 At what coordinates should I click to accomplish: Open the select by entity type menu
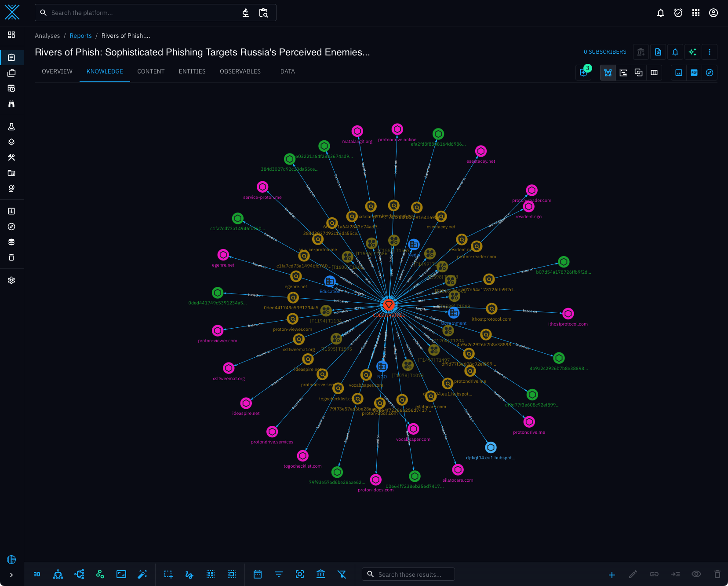(232, 574)
